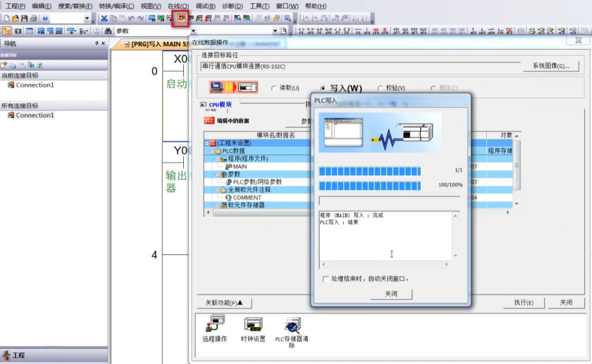Click the Write to PLC toolbar icon
The image size is (592, 364).
pyautogui.click(x=181, y=18)
